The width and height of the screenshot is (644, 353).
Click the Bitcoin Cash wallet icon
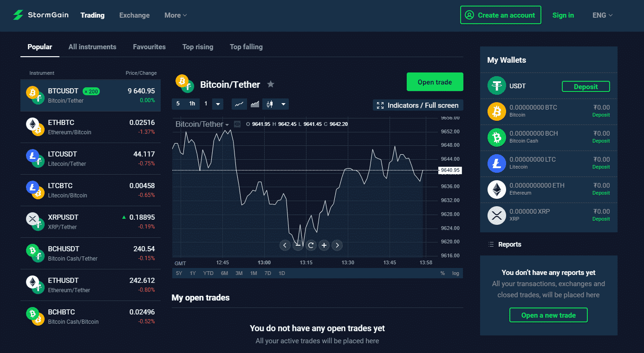pos(496,137)
